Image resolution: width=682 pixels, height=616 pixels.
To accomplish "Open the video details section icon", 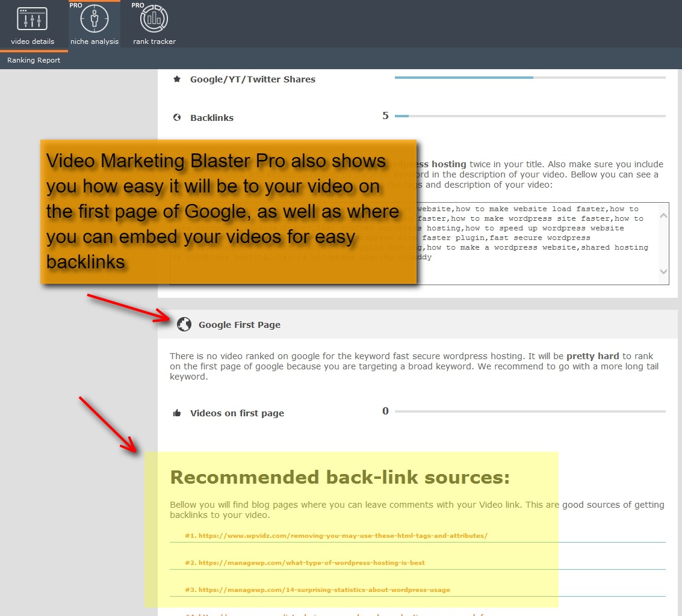I will tap(32, 19).
